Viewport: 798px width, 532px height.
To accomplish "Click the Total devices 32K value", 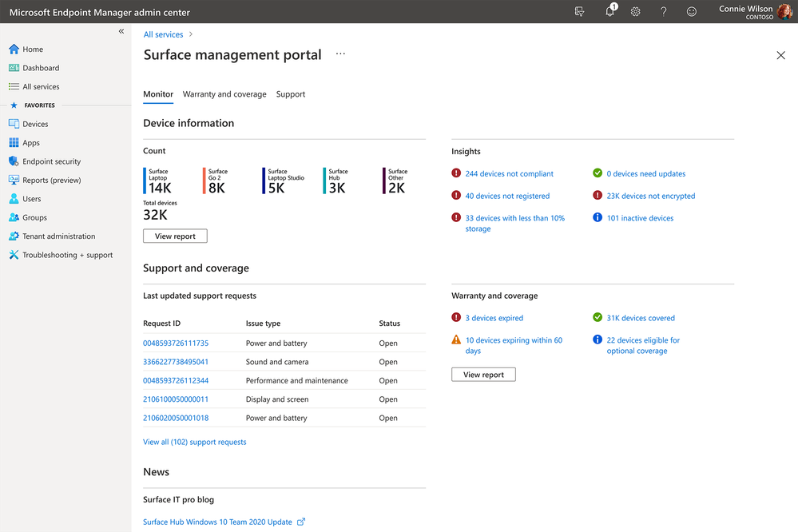I will [155, 215].
